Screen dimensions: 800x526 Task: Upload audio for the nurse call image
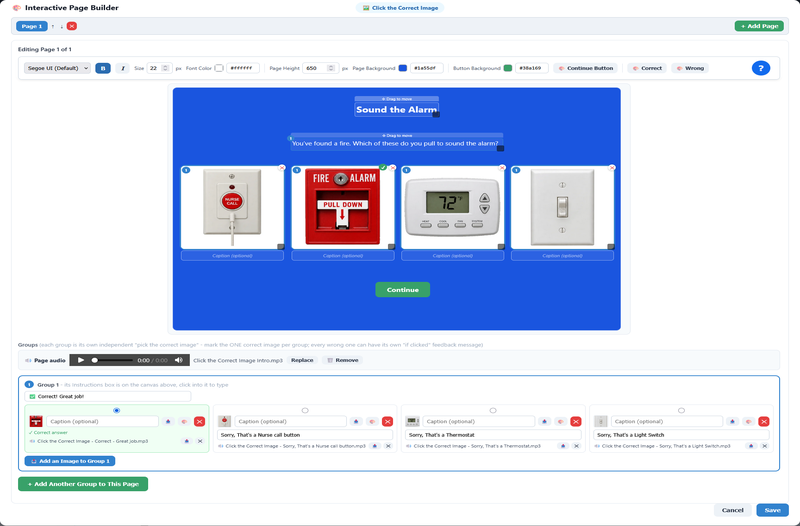coord(356,421)
